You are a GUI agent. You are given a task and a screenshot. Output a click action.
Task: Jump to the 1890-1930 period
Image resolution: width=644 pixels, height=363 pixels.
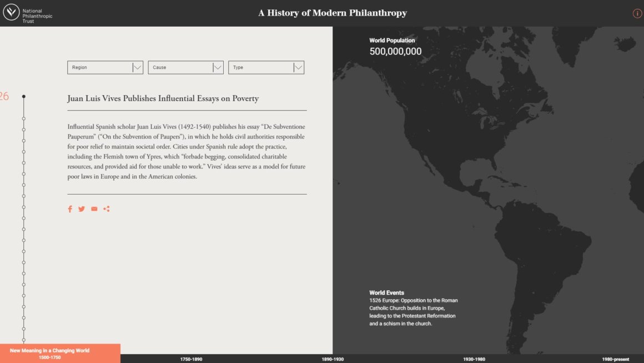(x=333, y=359)
